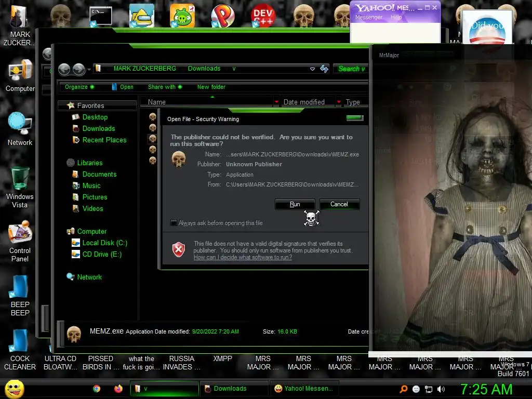Select CD Drive (E:) in navigation pane
Screen dimensions: 532x399
102,255
